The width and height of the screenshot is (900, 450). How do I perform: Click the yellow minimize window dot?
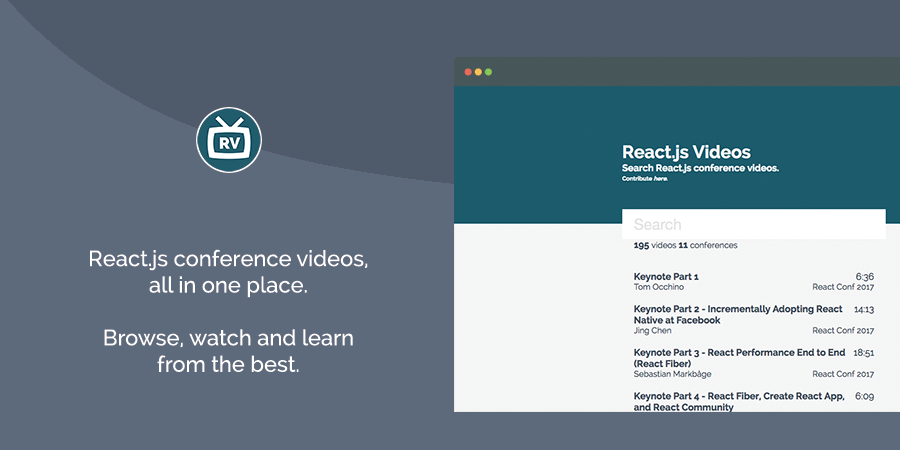pos(478,72)
